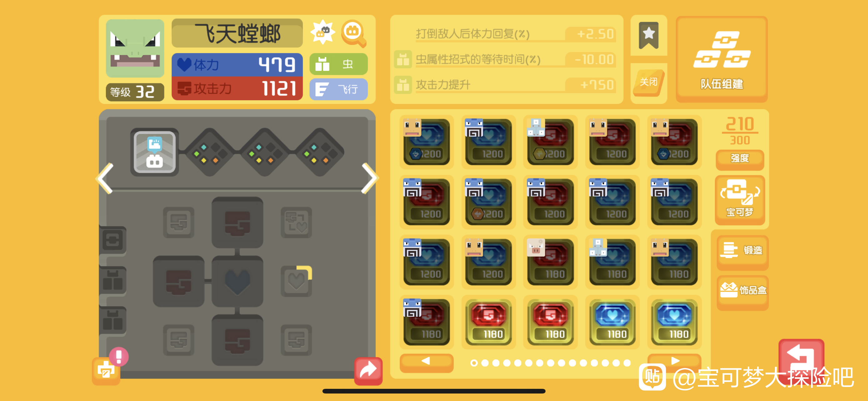Select the empty heart stone slot
The width and height of the screenshot is (868, 401).
pos(296,281)
